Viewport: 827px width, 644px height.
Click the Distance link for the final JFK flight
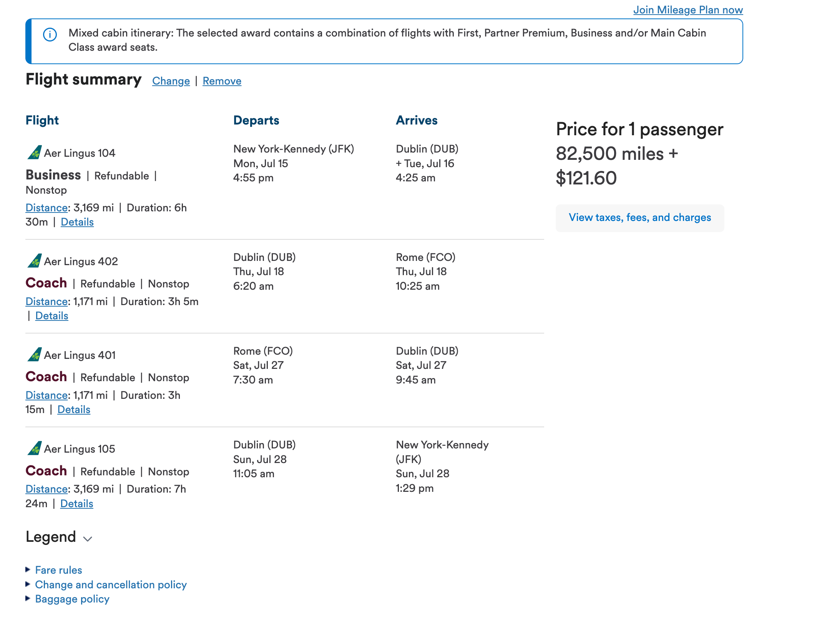coord(46,489)
